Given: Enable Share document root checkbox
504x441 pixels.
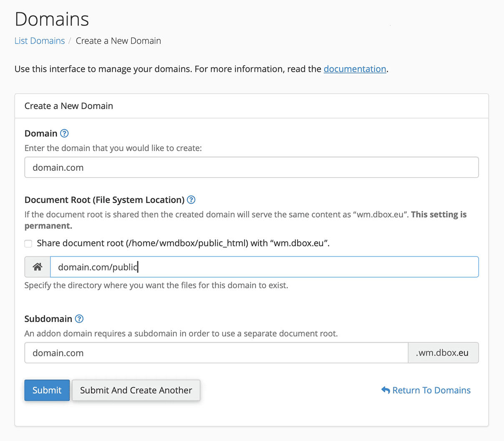Looking at the screenshot, I should click(28, 243).
